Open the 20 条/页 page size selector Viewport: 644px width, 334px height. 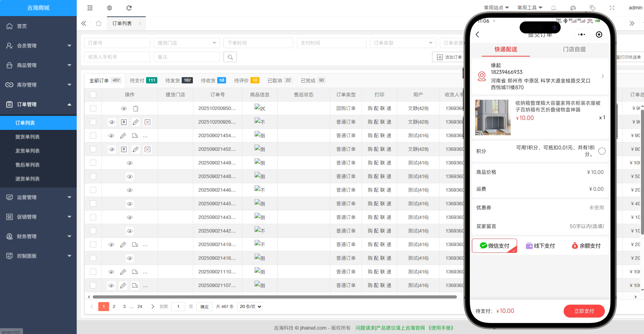click(x=250, y=306)
